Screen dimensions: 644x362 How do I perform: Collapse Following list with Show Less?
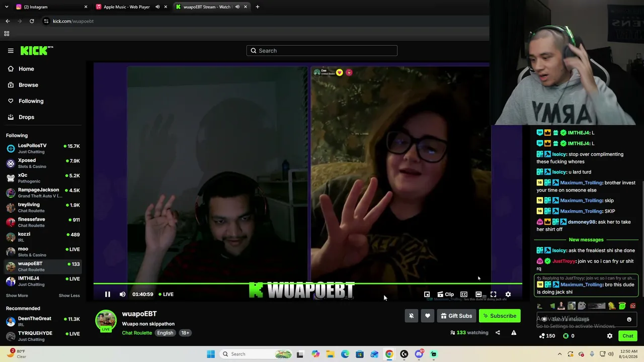[x=69, y=296]
